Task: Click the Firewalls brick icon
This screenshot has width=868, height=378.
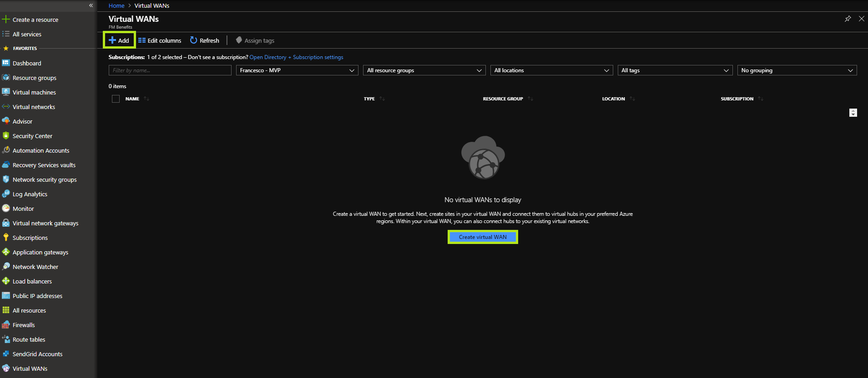Action: click(x=6, y=325)
